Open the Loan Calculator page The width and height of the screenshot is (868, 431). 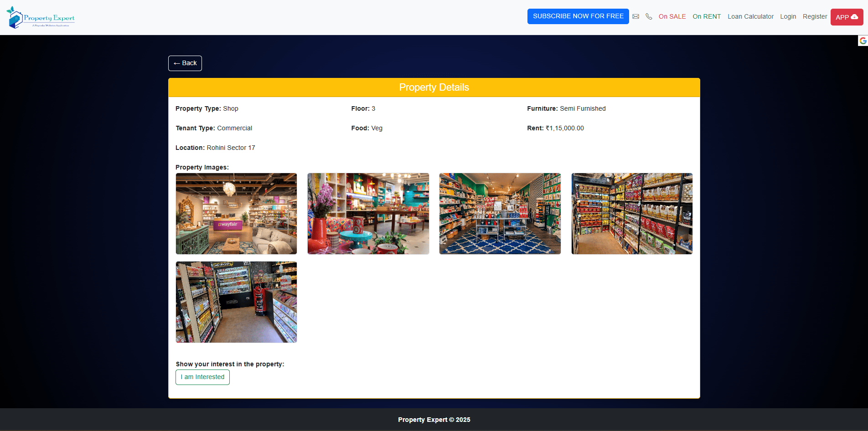(750, 16)
